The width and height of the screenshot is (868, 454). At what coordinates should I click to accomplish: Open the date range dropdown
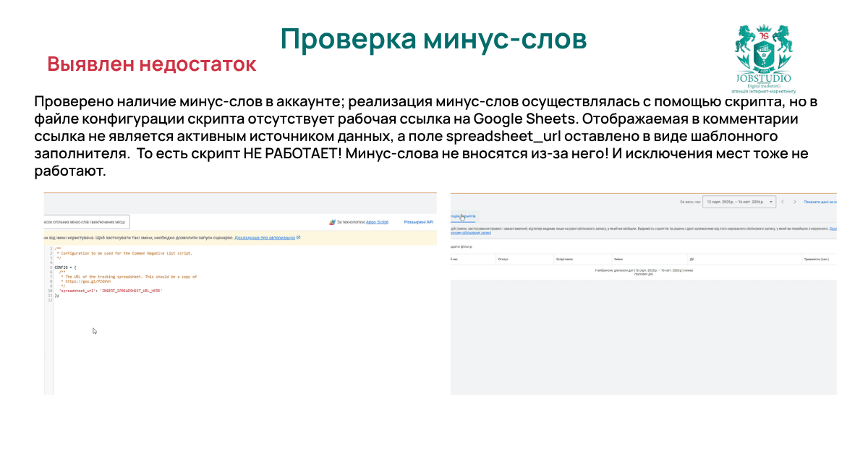[x=739, y=202]
